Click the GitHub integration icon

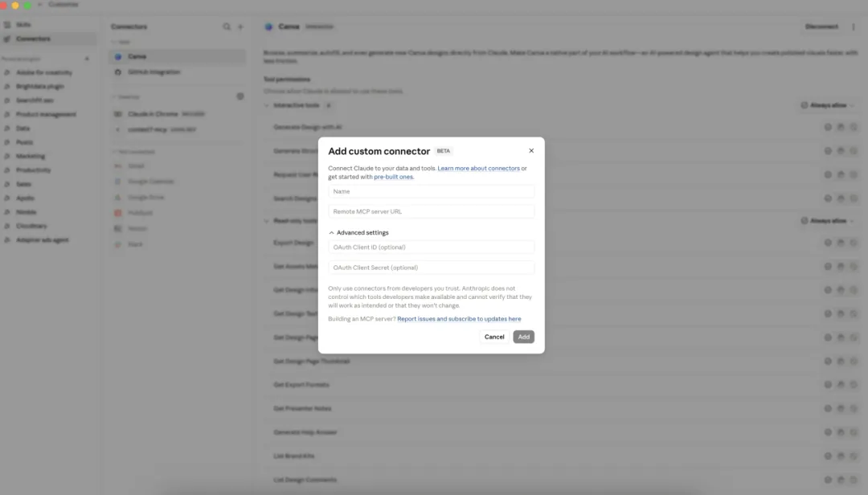click(x=118, y=72)
